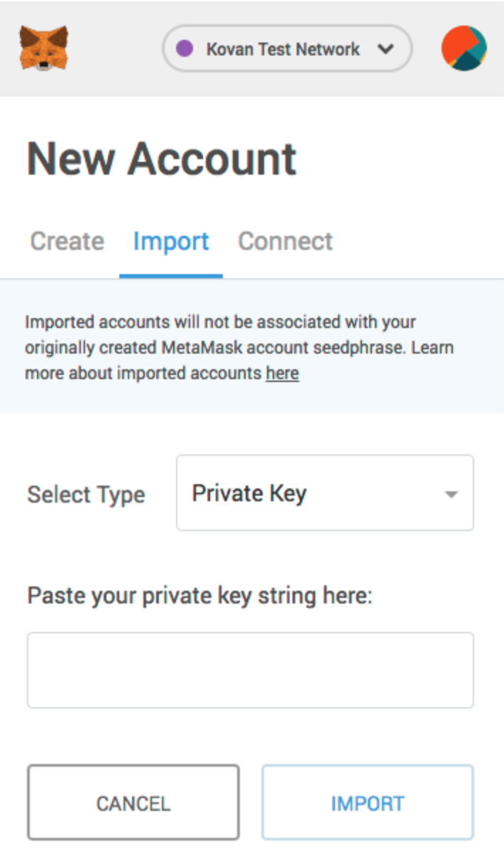Click the imported accounts notice text

click(239, 347)
